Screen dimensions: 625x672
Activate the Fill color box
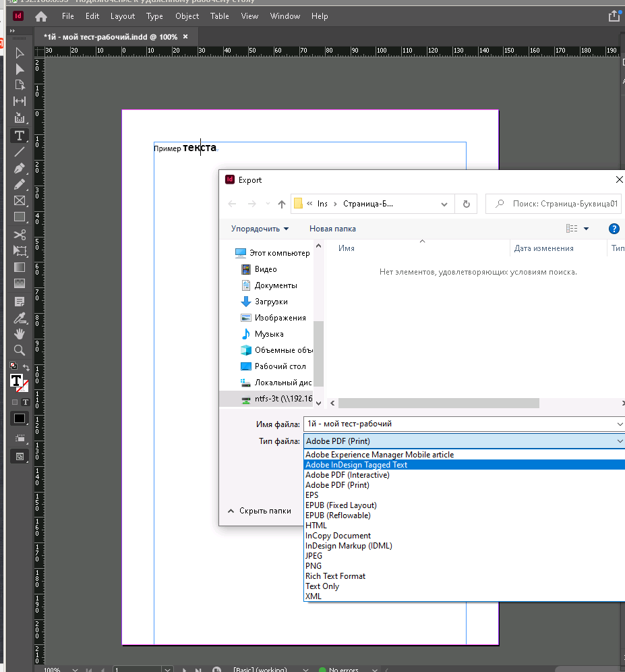tap(16, 380)
